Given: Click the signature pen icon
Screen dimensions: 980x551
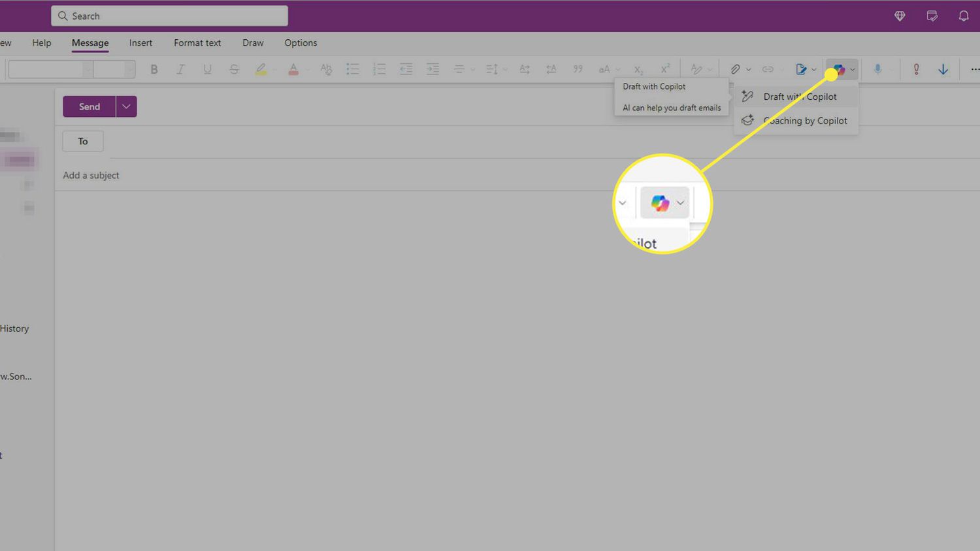Looking at the screenshot, I should coord(801,69).
